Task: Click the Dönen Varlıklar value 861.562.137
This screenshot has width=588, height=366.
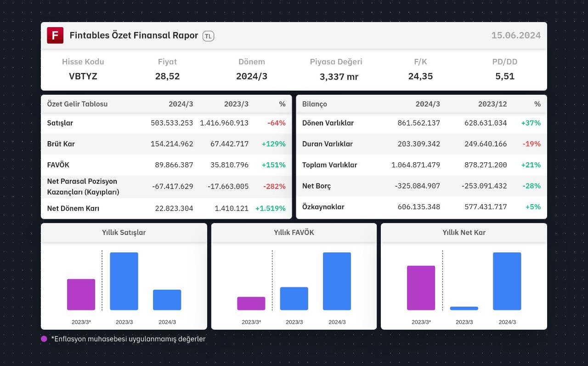Action: (x=419, y=123)
